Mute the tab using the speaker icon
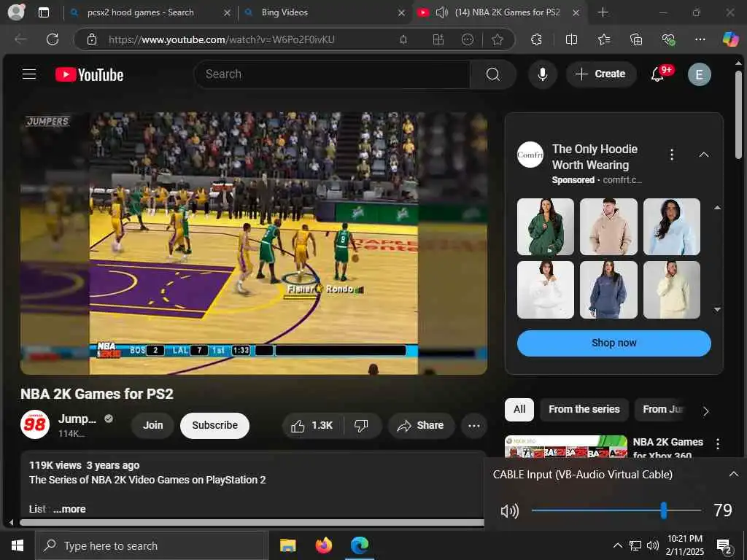The height and width of the screenshot is (560, 747). 441,12
